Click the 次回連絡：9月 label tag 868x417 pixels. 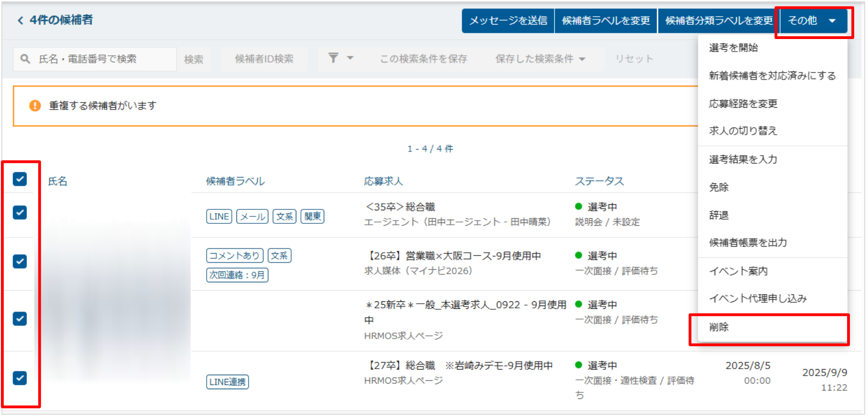(x=237, y=275)
